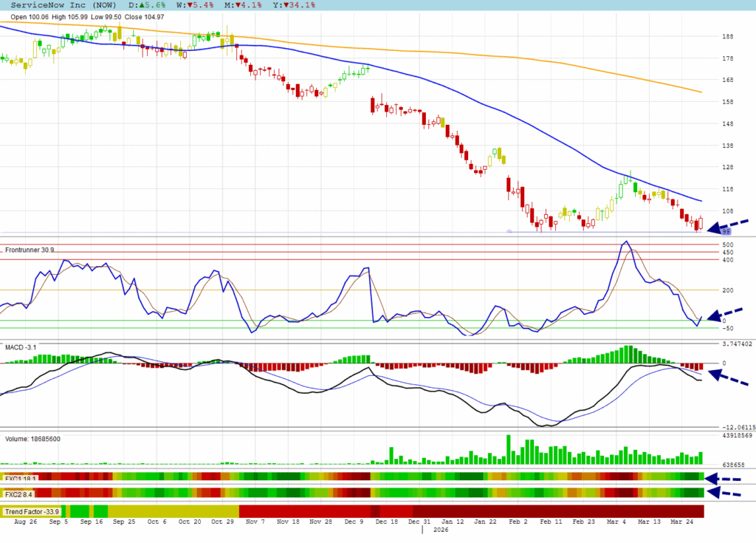Click the Trend Factor -33.9 label
Screen dimensions: 756x543
pyautogui.click(x=31, y=511)
